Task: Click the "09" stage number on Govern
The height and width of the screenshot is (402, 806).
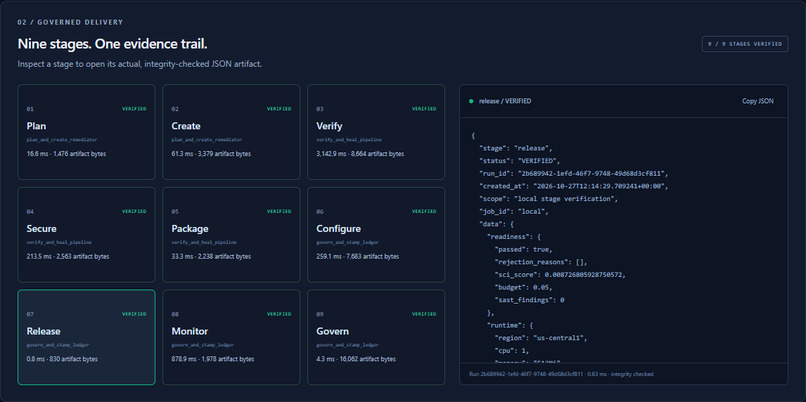Action: [319, 314]
